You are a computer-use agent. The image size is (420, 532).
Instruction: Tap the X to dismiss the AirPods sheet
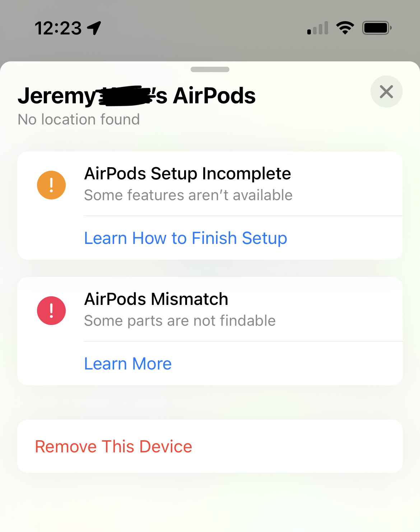386,91
